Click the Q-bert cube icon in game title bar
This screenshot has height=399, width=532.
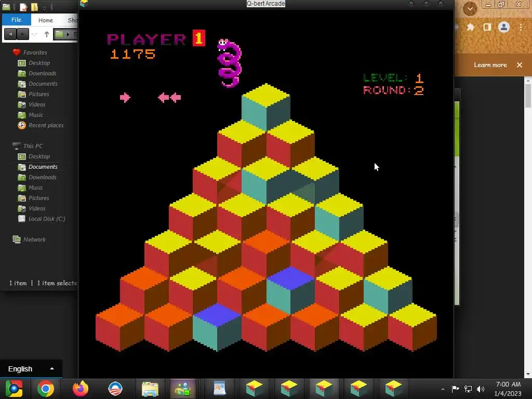coord(84,4)
